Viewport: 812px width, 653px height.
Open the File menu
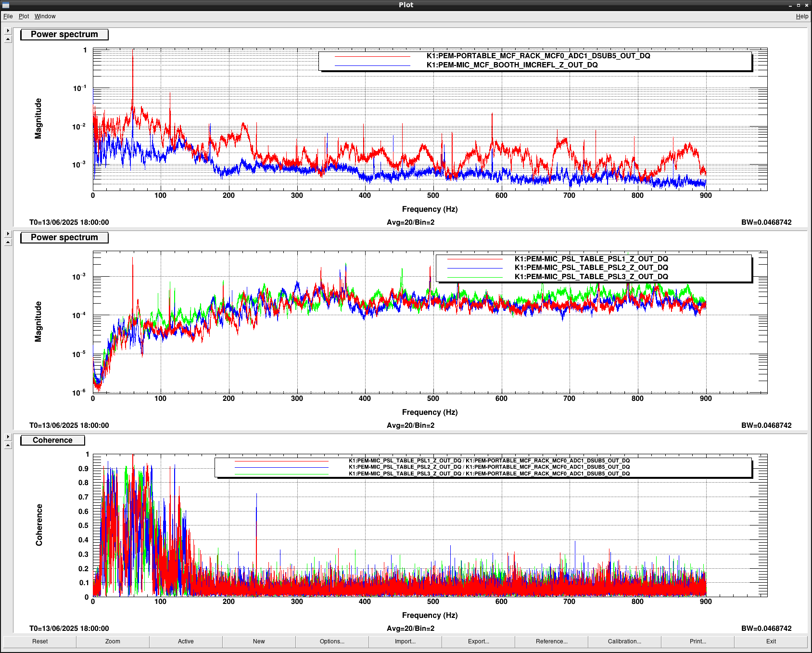(8, 16)
